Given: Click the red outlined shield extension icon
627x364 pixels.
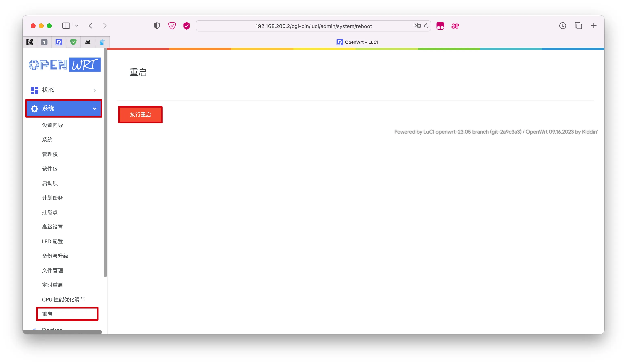Looking at the screenshot, I should pos(172,26).
